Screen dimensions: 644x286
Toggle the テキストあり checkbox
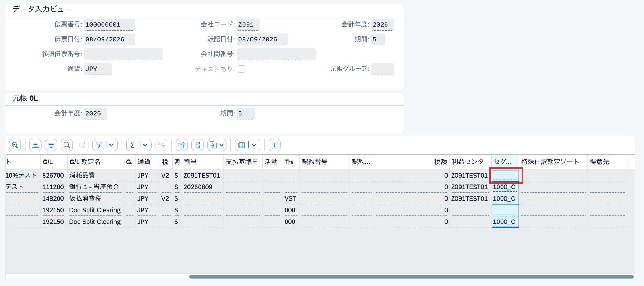tap(241, 69)
